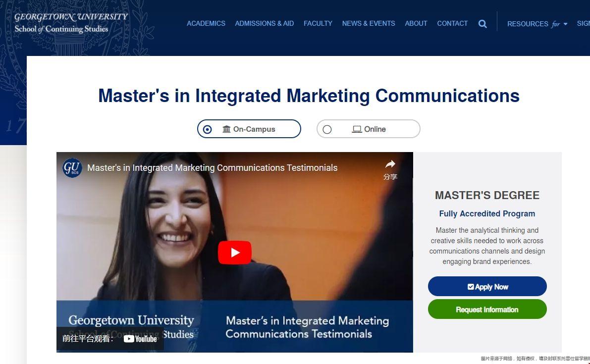Click the MASTER'S DEGREE heading
This screenshot has width=590, height=364.
click(487, 195)
